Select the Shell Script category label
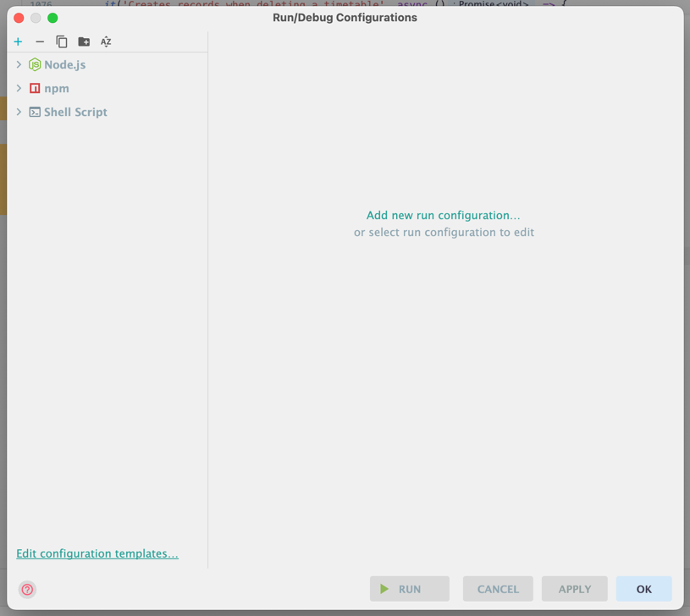The width and height of the screenshot is (690, 616). pos(75,113)
